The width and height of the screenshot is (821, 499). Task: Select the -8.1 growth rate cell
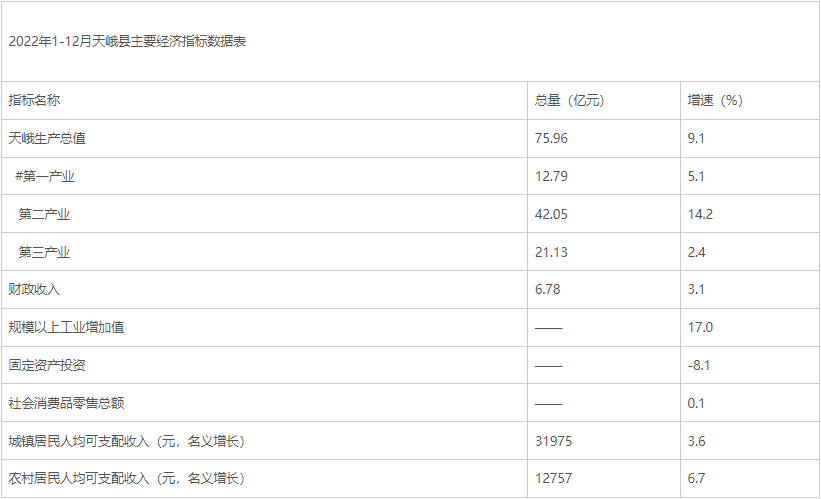coord(699,365)
